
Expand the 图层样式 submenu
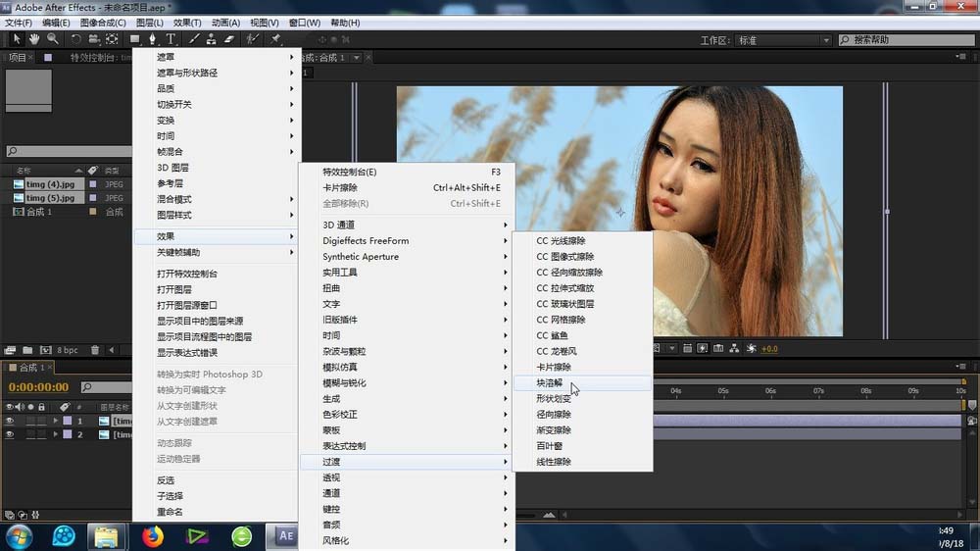tap(218, 215)
